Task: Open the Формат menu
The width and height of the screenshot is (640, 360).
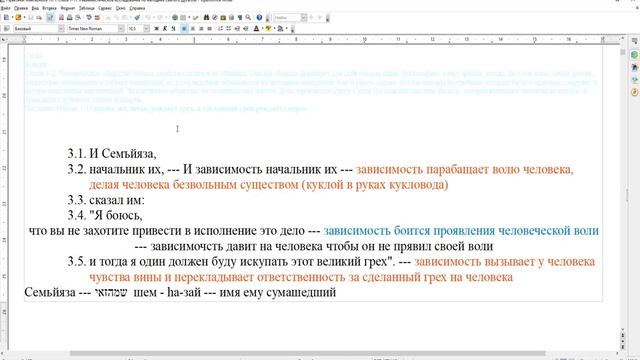Action: point(68,8)
